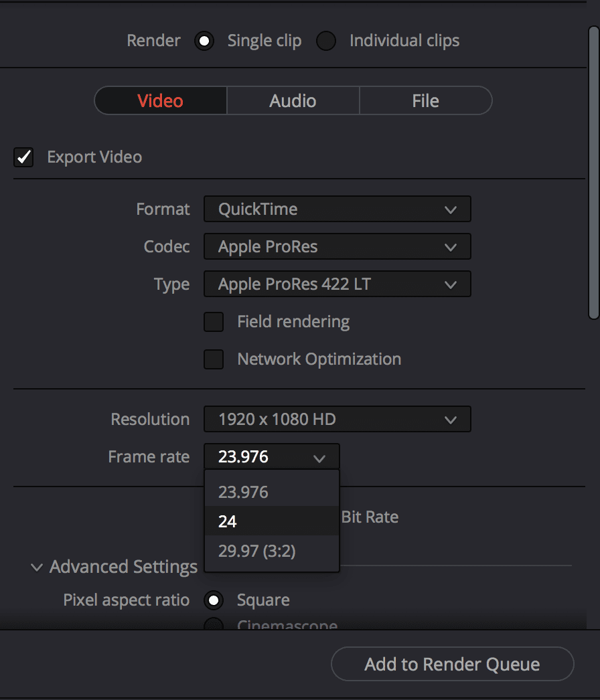Select the Individual clips render option
The image size is (600, 700).
click(326, 41)
